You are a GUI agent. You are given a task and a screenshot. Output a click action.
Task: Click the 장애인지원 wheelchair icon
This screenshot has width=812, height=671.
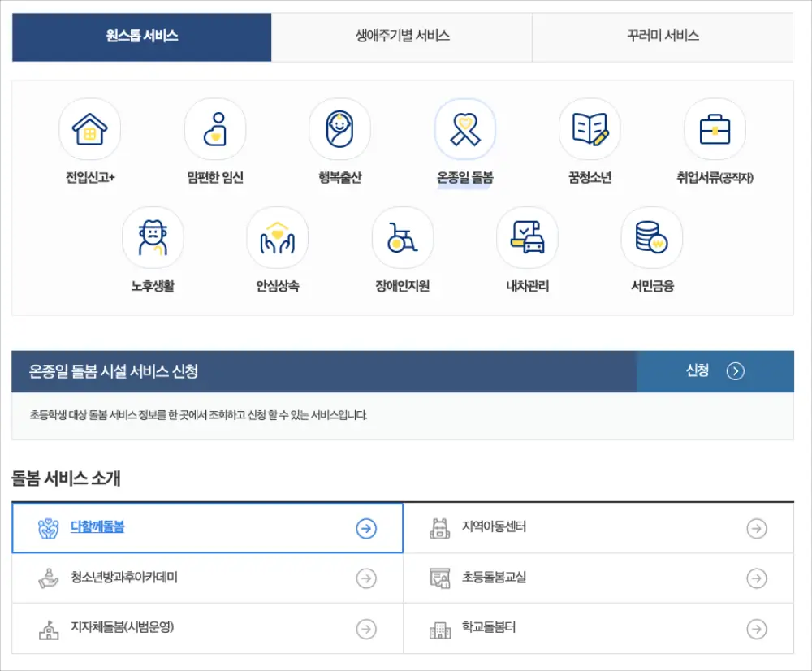click(403, 237)
